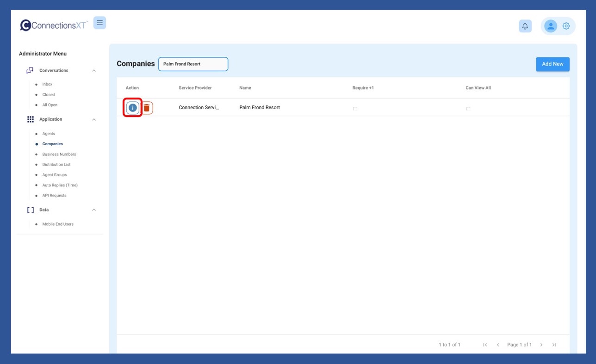Image resolution: width=596 pixels, height=364 pixels.
Task: Click the info icon for Palm Frond Resort
Action: [133, 108]
